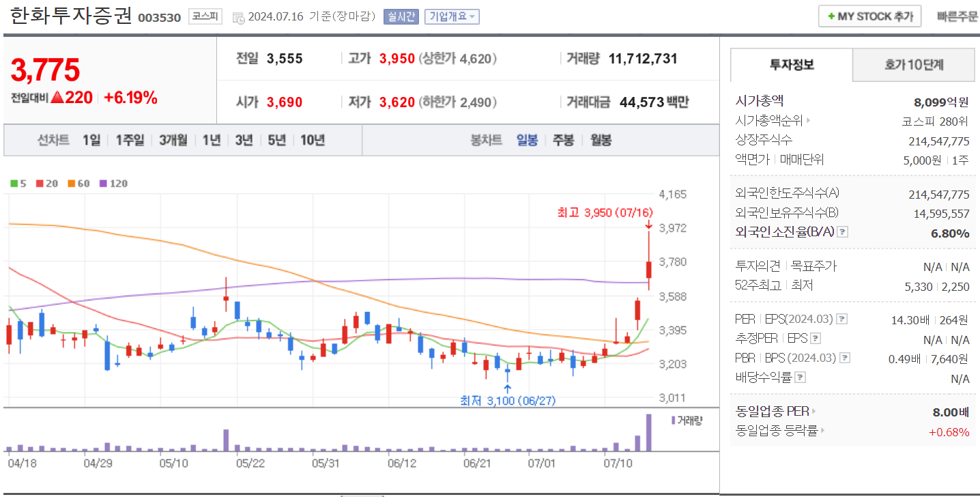Click the 액면가 value 5,000원 1주
This screenshot has height=497, width=980.
pos(936,160)
